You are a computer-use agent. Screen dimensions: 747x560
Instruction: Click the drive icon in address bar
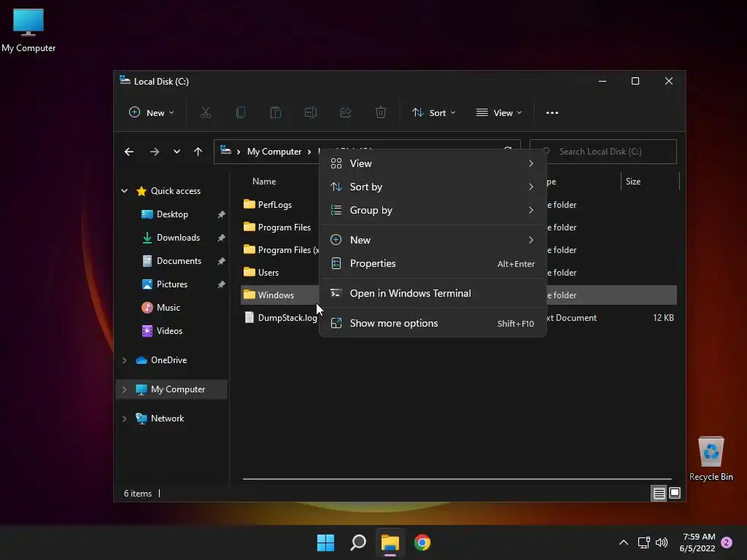[x=226, y=151]
